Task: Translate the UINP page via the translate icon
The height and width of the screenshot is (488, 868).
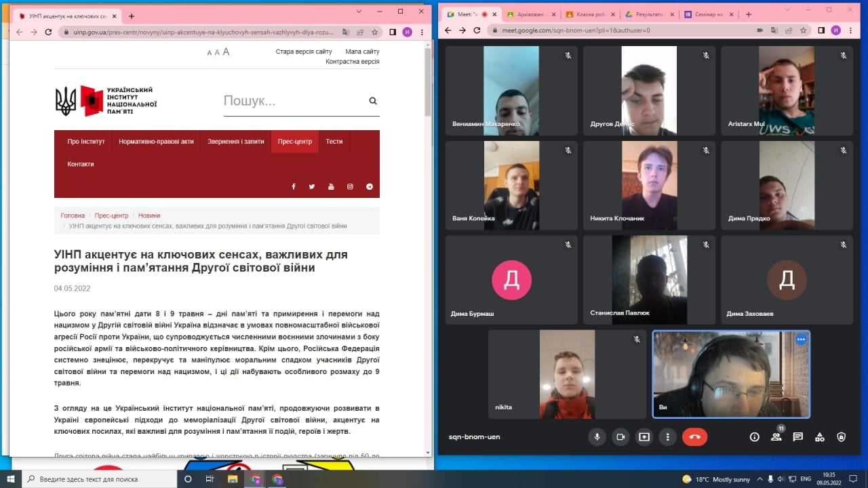Action: [346, 32]
